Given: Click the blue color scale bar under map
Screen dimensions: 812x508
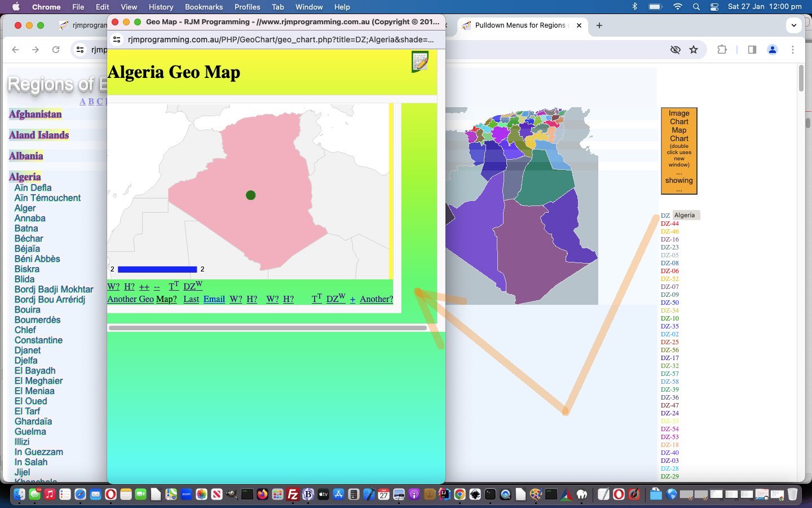Looking at the screenshot, I should [x=157, y=269].
